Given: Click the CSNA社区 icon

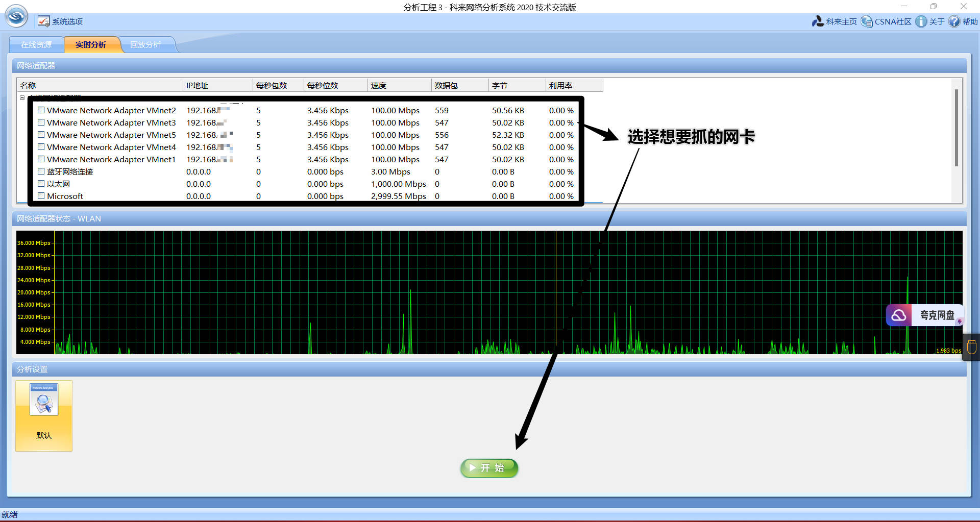Looking at the screenshot, I should pyautogui.click(x=867, y=21).
